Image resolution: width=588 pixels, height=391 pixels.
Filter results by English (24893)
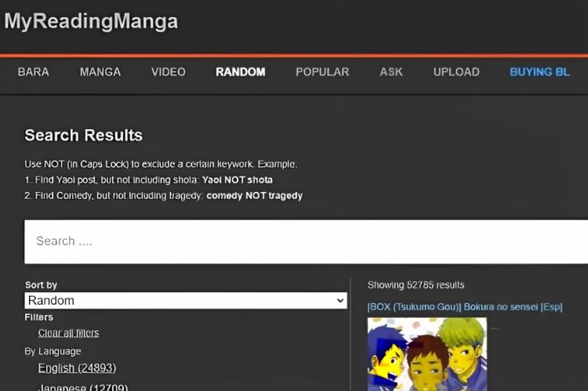77,368
